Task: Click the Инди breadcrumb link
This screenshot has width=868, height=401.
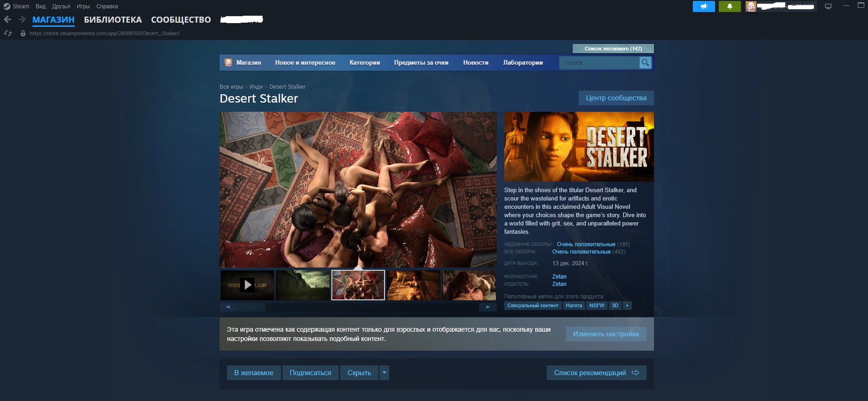Action: coord(256,87)
